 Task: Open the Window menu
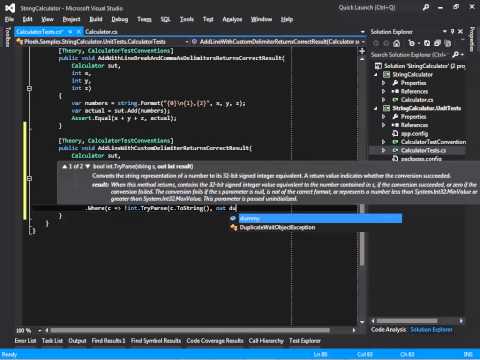coord(261,19)
